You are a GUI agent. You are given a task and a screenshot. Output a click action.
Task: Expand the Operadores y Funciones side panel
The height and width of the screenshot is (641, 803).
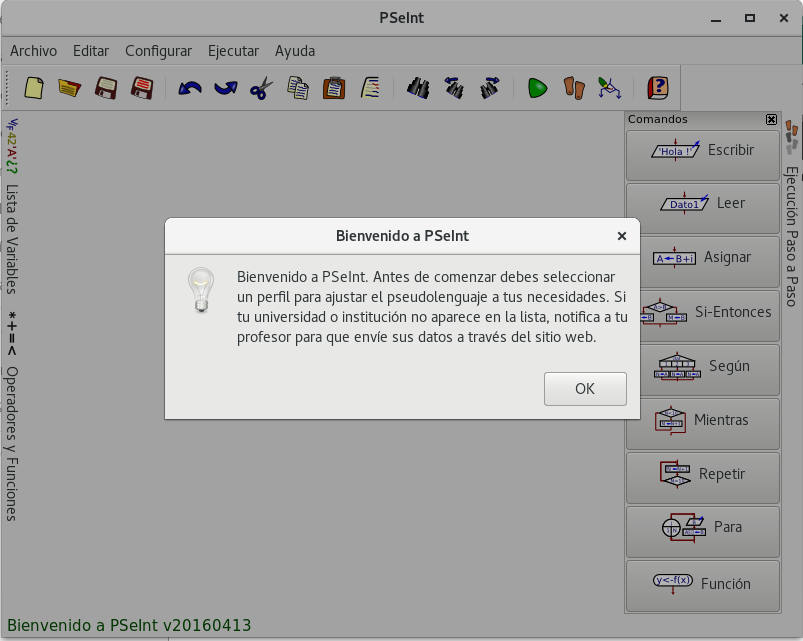pos(11,416)
